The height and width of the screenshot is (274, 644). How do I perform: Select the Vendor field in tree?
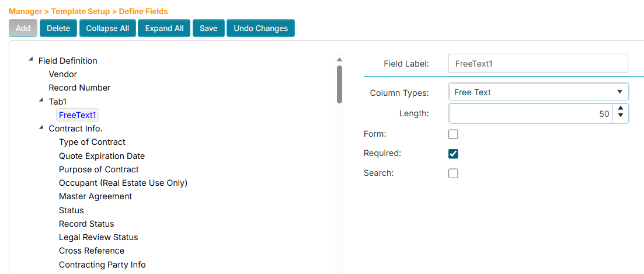click(63, 74)
